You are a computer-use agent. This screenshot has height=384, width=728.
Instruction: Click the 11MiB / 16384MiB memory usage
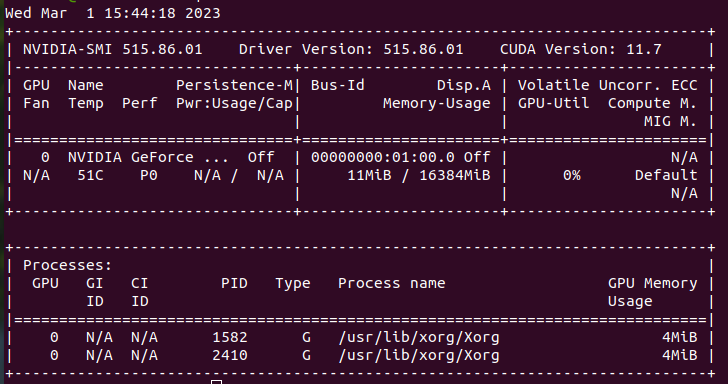click(x=419, y=176)
